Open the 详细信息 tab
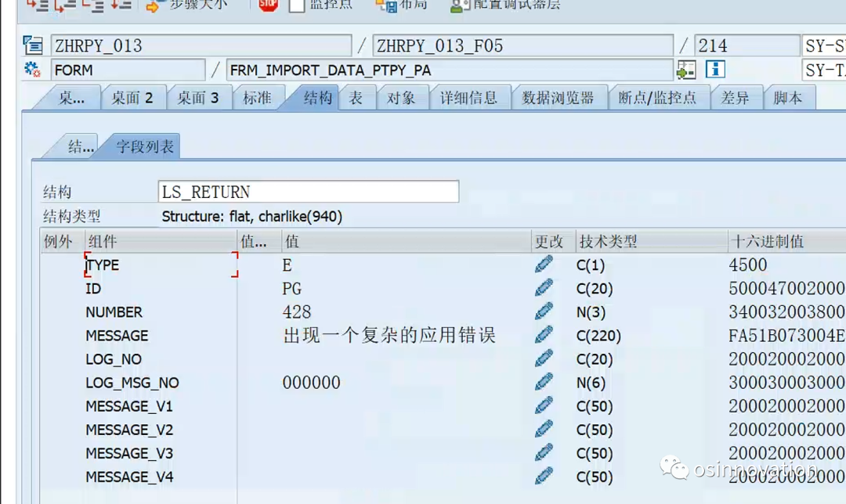Viewport: 846px width, 504px height. click(x=468, y=98)
